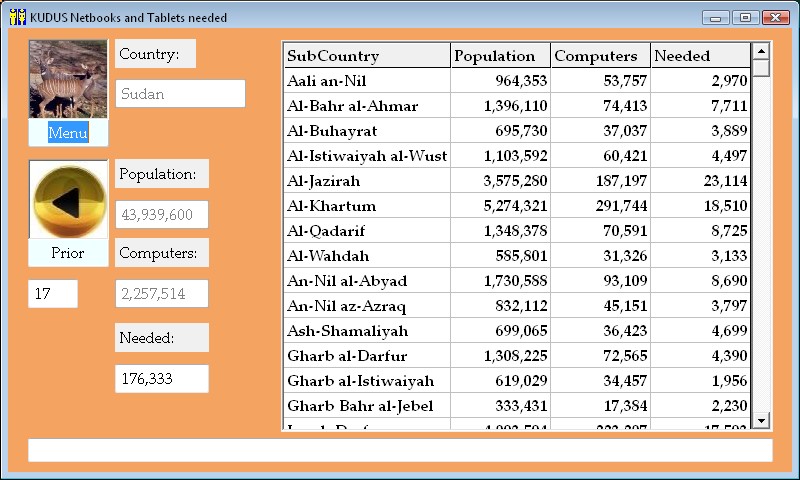Click the Needed field 176,333
The image size is (800, 480).
[161, 379]
